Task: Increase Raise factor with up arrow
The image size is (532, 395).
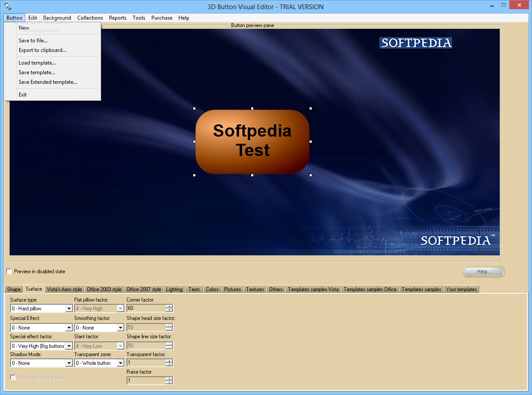Action: click(169, 379)
